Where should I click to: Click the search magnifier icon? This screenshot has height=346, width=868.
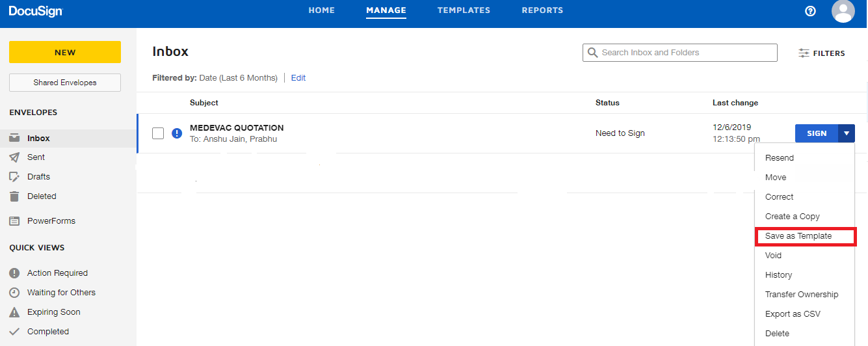[x=592, y=53]
